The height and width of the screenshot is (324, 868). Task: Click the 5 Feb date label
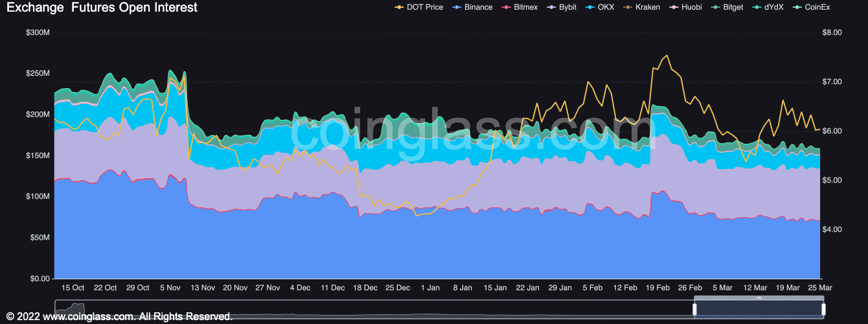(x=593, y=288)
